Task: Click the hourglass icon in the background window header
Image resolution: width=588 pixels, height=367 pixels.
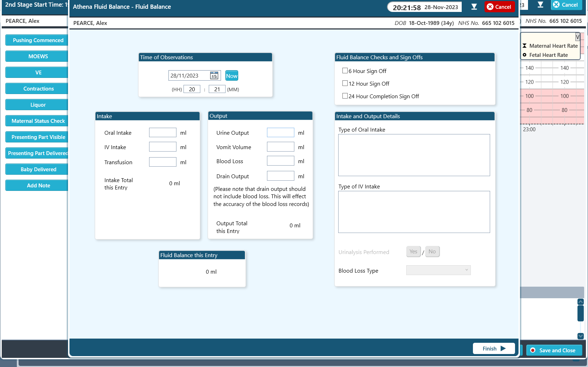Action: pos(540,5)
